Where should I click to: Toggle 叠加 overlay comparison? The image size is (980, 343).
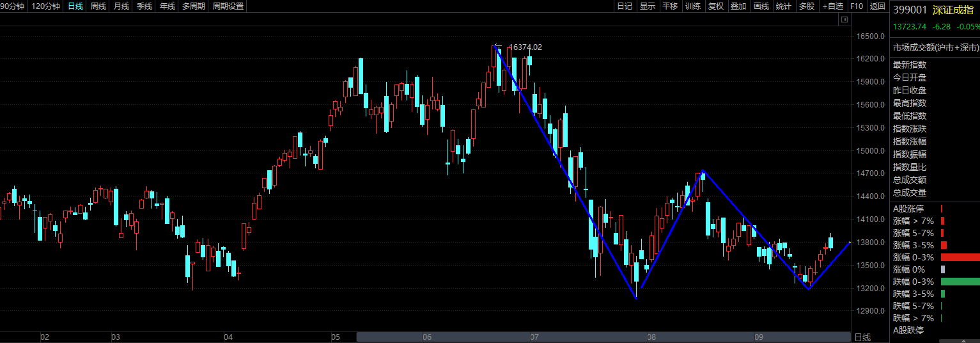[738, 6]
